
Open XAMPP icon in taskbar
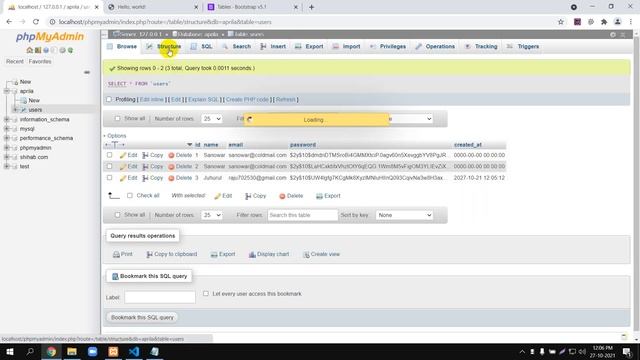point(113,351)
